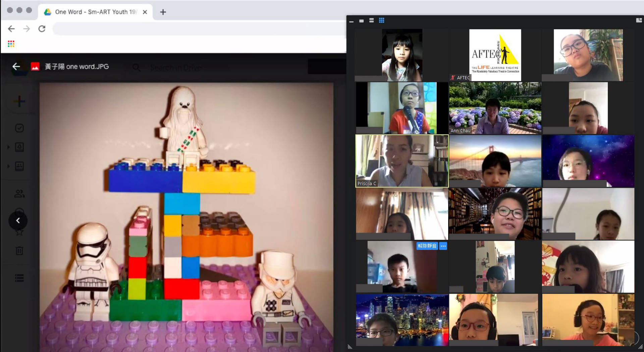Screen dimensions: 644x352
Task: Select Priscila C's highlighted video tile
Action: pos(402,161)
